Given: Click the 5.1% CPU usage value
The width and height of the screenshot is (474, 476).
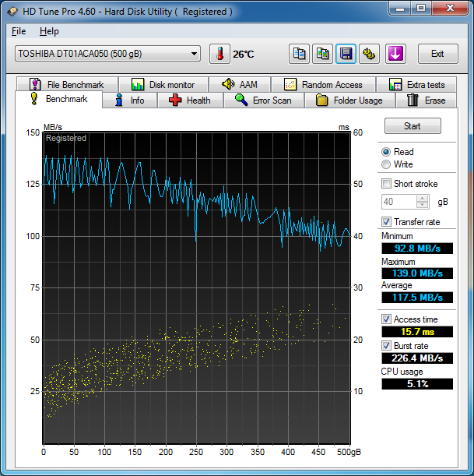Looking at the screenshot, I should [x=417, y=384].
